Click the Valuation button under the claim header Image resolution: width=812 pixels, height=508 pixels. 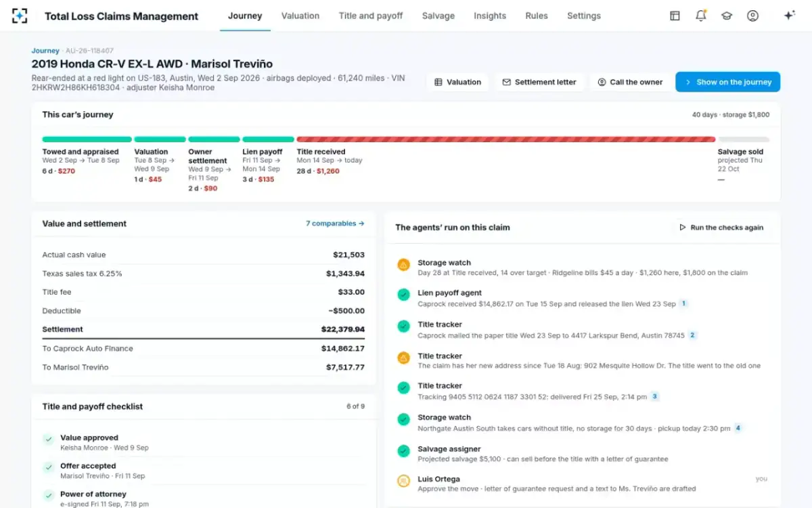tap(458, 82)
